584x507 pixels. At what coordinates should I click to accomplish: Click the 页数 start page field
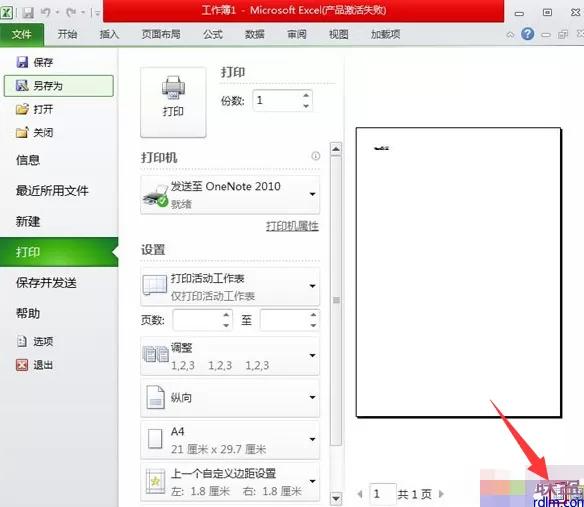(x=198, y=320)
